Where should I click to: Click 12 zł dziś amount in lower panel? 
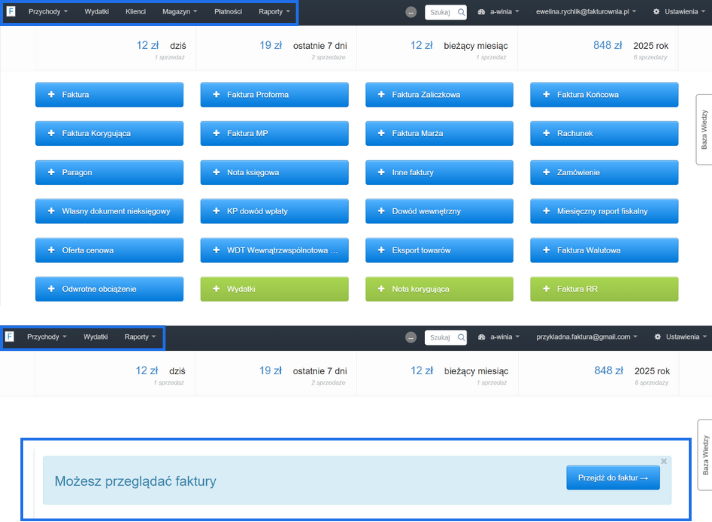(147, 370)
